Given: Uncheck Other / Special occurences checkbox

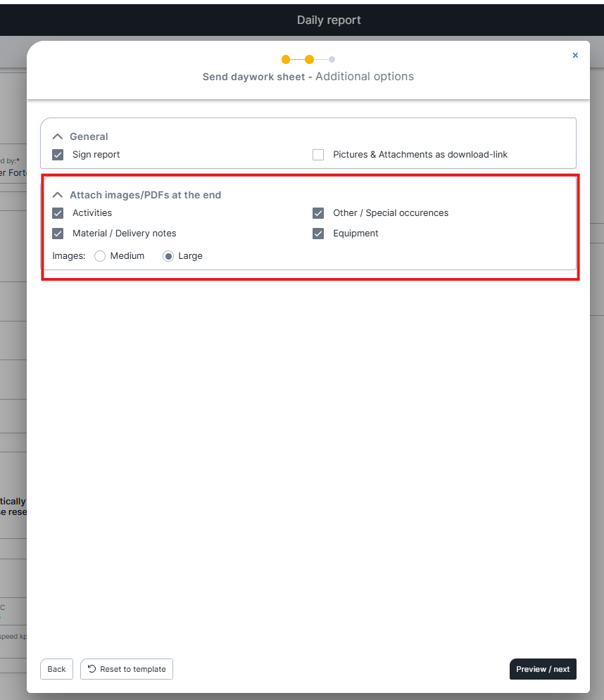Looking at the screenshot, I should point(318,213).
